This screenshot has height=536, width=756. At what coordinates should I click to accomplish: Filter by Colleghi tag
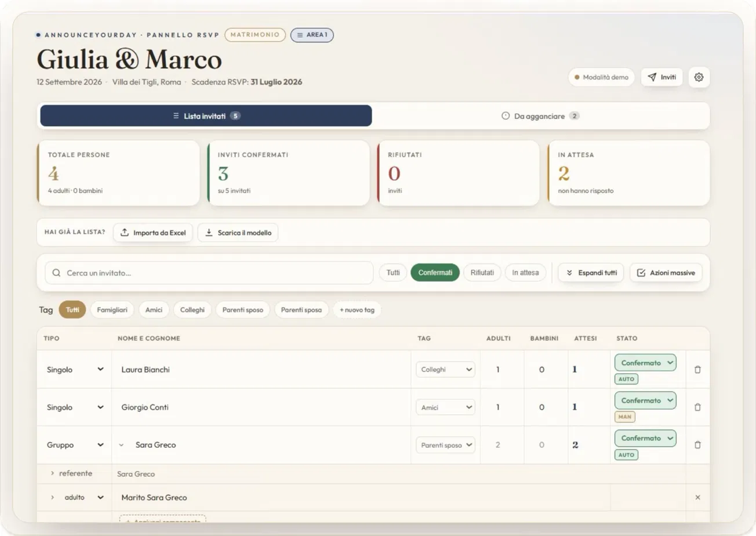(x=192, y=310)
